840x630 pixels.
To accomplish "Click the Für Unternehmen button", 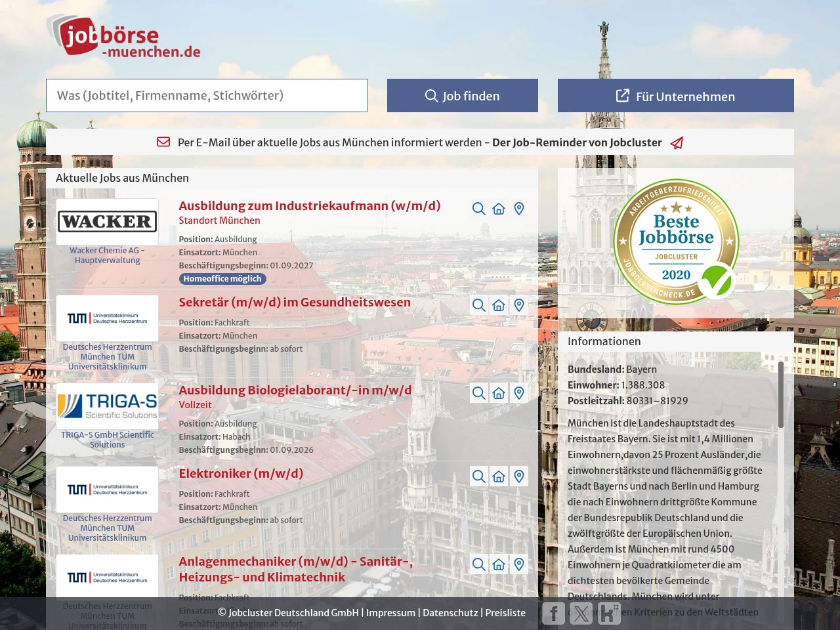I will click(676, 96).
